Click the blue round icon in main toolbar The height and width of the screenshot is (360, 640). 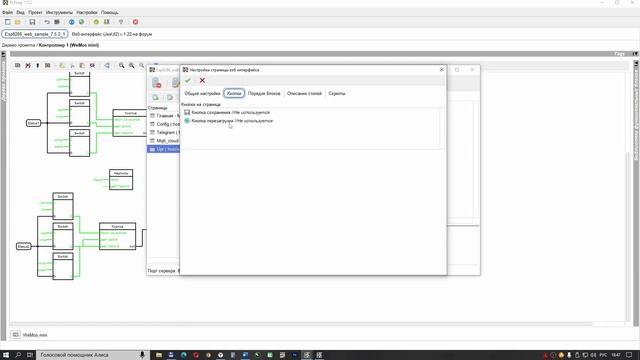coord(71,22)
